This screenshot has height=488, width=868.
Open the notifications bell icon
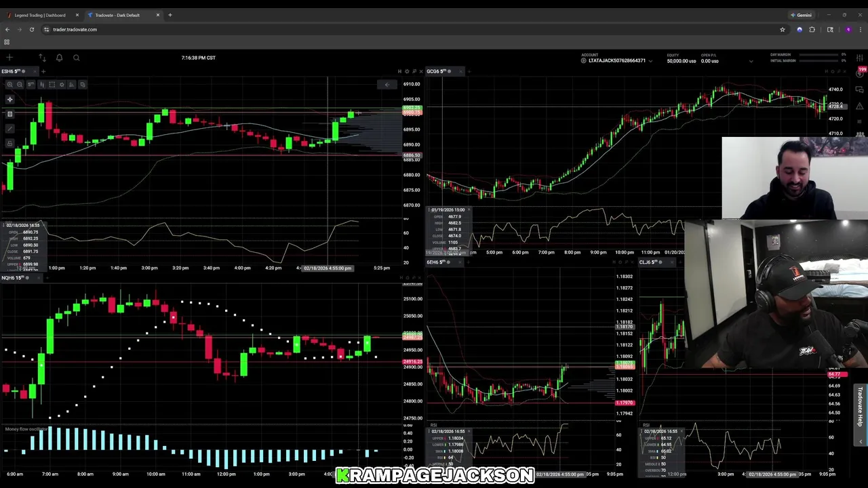[59, 58]
